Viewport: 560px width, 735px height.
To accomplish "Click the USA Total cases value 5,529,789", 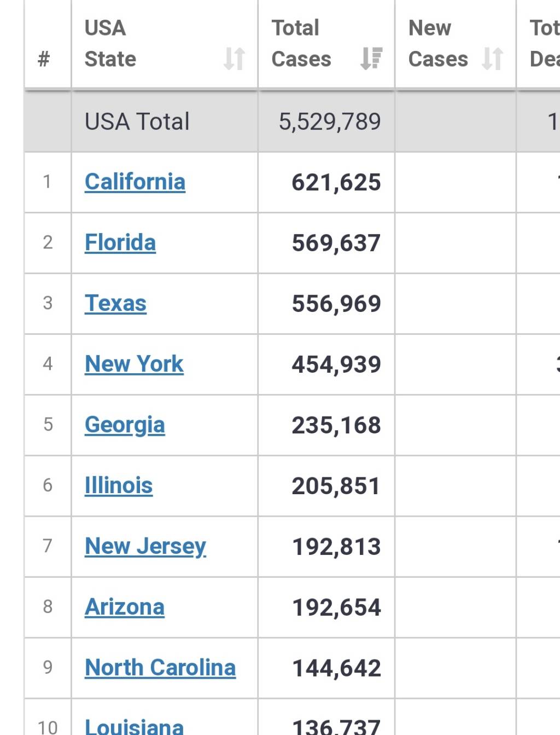I will 329,121.
